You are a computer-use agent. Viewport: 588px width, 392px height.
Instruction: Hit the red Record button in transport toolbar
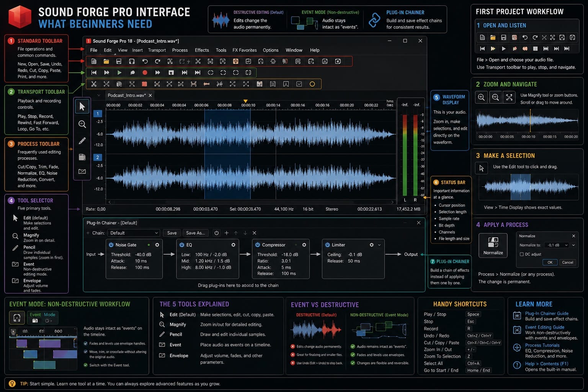pyautogui.click(x=145, y=72)
